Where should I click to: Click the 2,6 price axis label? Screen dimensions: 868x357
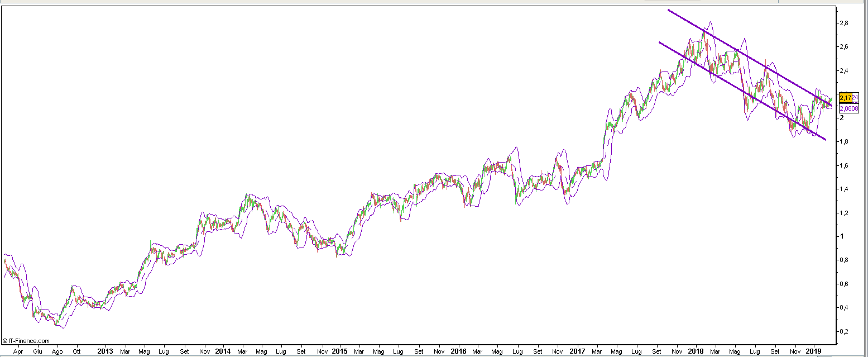(844, 46)
